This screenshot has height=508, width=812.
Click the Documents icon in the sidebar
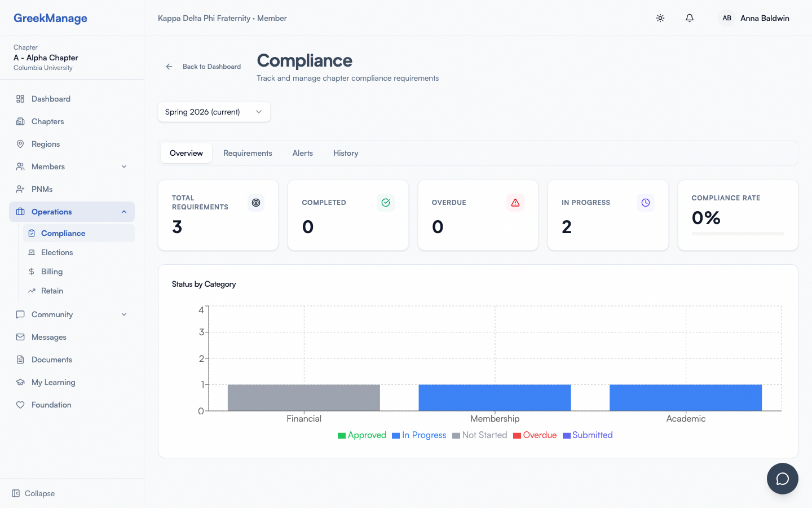[20, 360]
